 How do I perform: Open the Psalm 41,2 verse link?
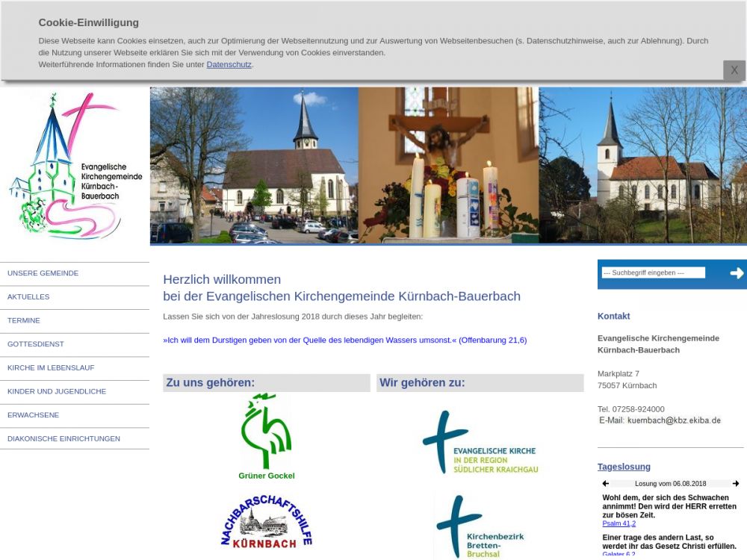[619, 524]
